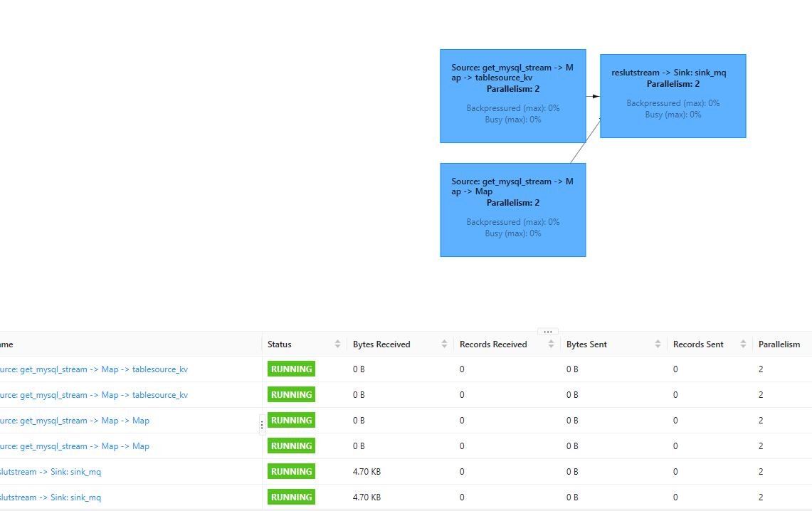Sort table by Status column arrows

coord(337,344)
